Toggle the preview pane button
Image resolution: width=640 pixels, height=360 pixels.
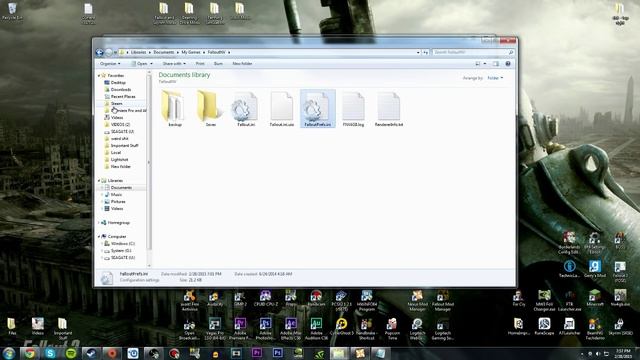click(496, 64)
